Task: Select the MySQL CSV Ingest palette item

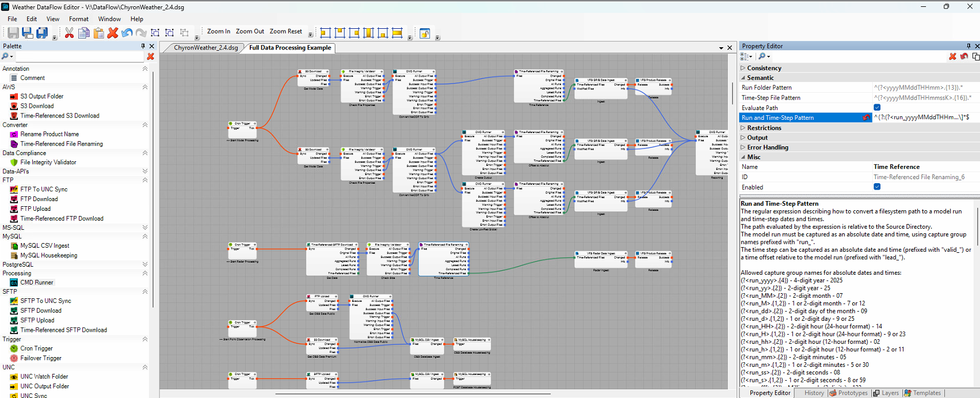Action: (x=45, y=246)
